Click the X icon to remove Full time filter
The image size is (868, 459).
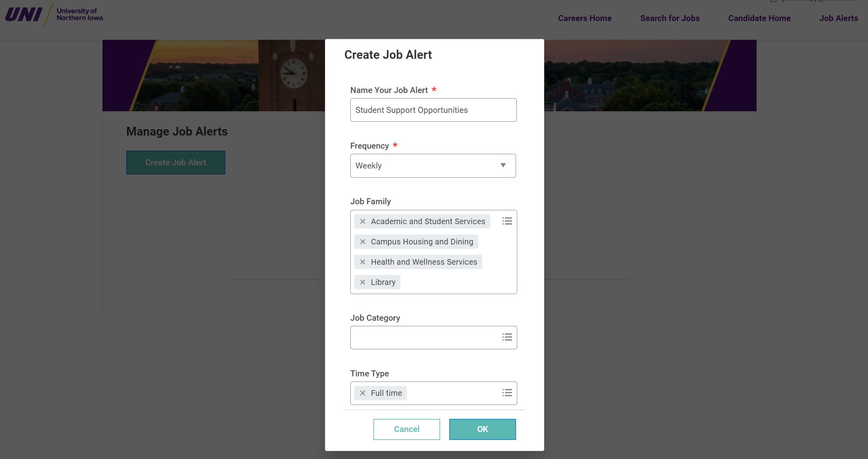point(362,393)
